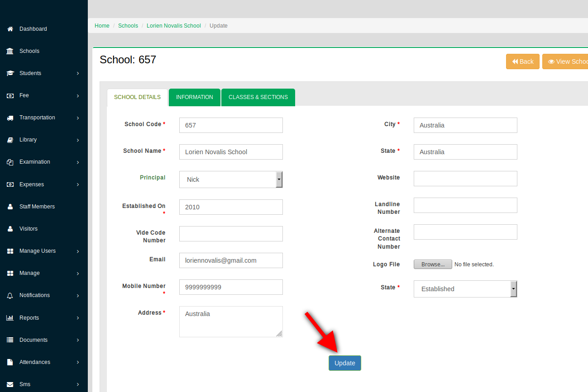The width and height of the screenshot is (588, 392).
Task: Click the Address text area resize handle
Action: [x=279, y=334]
